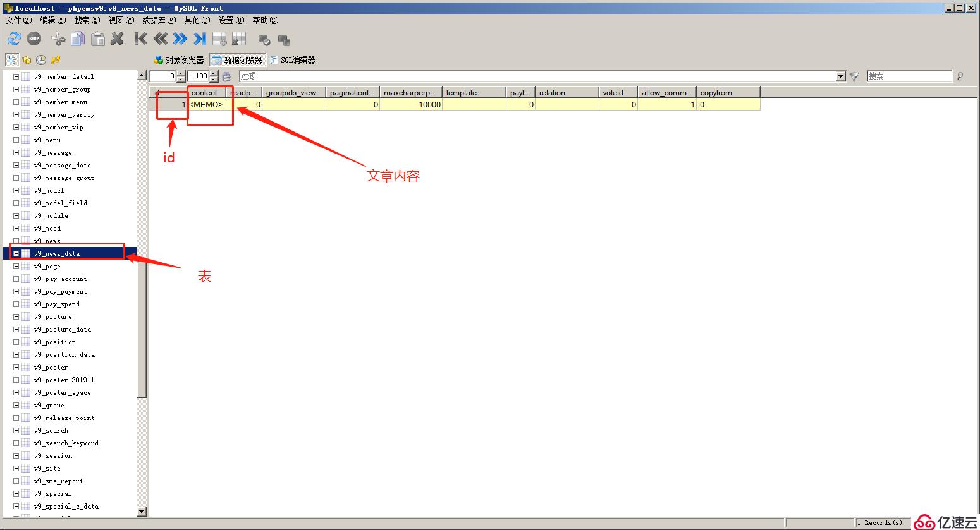980x530 pixels.
Task: Click the filter funnel icon
Action: coord(854,76)
